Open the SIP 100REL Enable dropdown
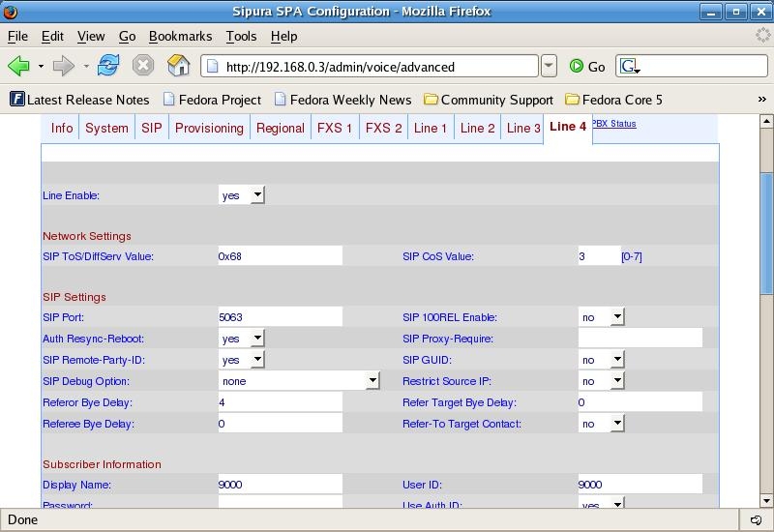 pos(602,317)
